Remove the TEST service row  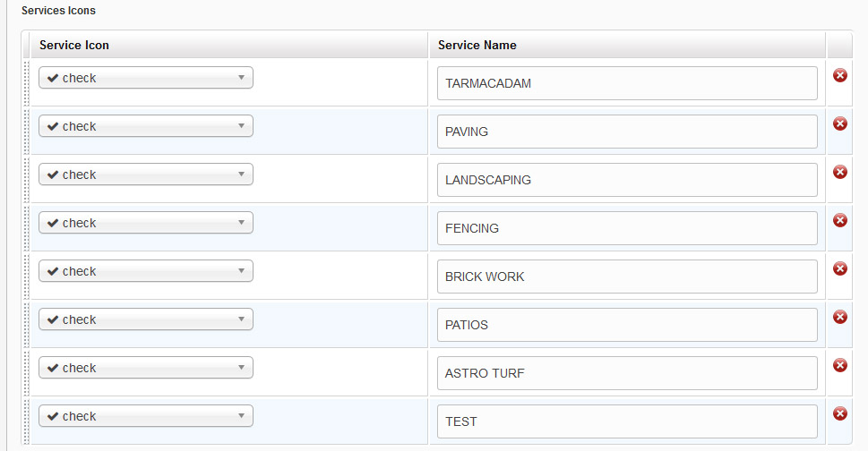(x=839, y=413)
